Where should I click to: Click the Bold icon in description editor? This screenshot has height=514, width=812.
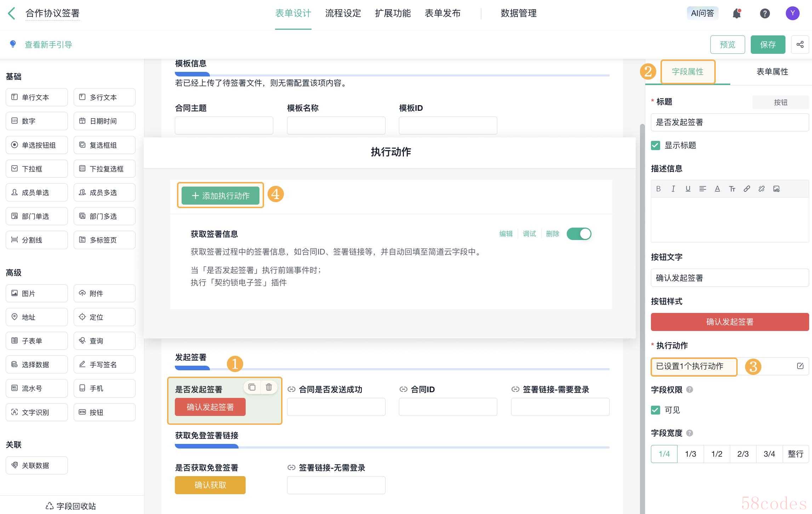pyautogui.click(x=658, y=189)
